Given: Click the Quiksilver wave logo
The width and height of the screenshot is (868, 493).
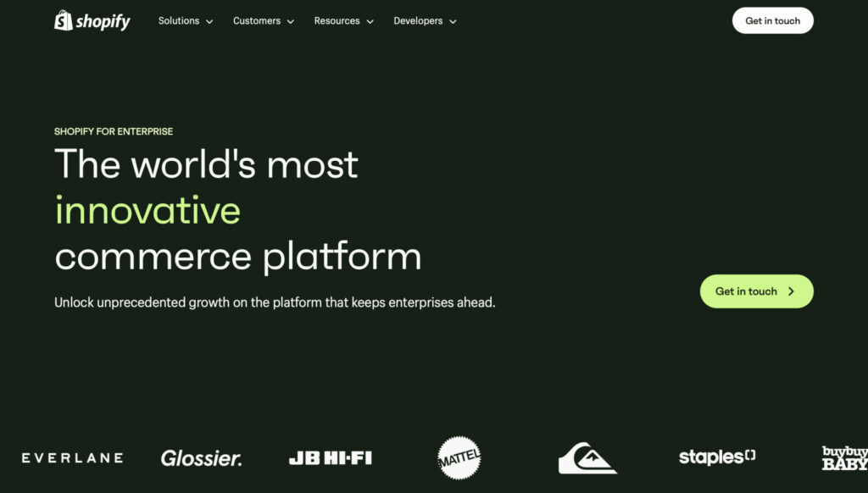Looking at the screenshot, I should tap(587, 457).
